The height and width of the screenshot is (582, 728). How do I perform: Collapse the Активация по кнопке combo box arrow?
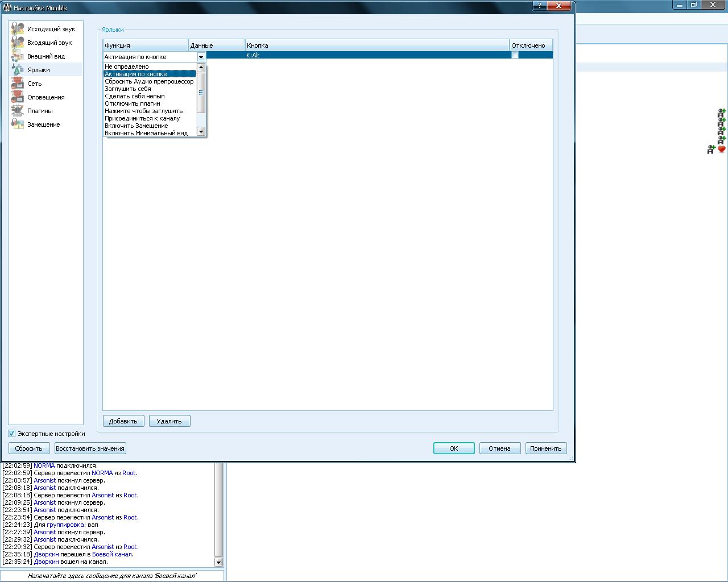coord(201,57)
